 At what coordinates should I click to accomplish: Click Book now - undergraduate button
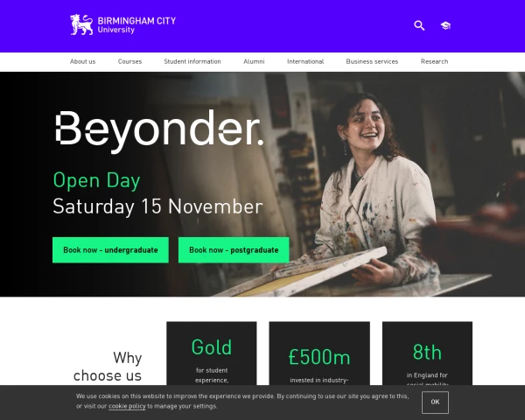[110, 250]
